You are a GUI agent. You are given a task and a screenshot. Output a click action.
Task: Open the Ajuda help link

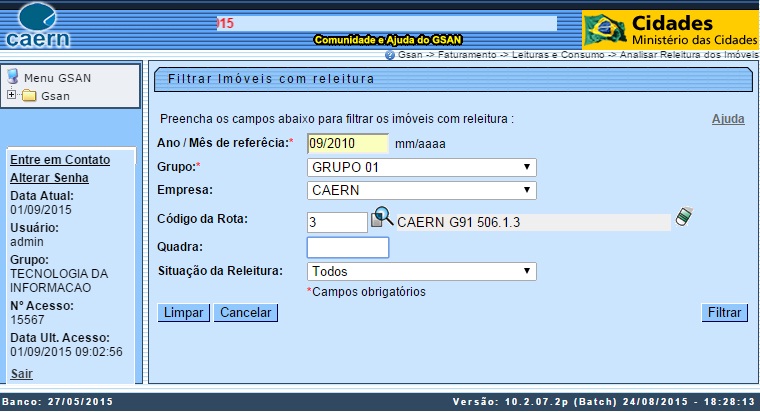point(728,119)
